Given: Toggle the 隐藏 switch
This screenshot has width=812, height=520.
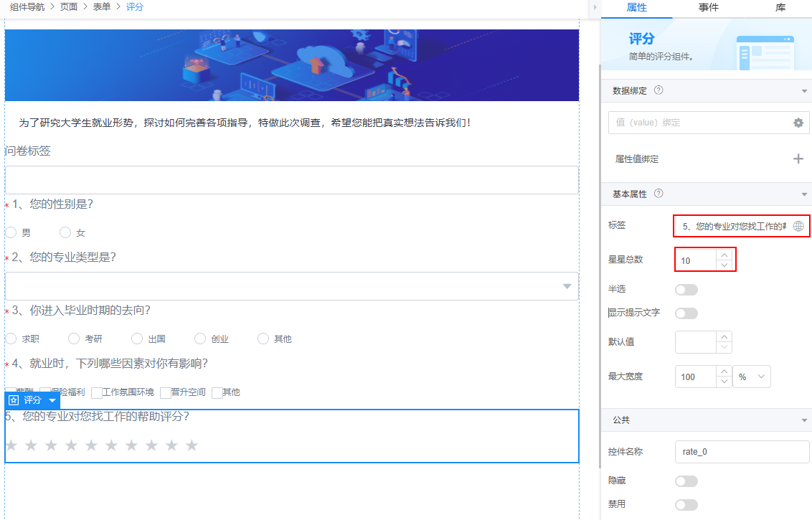Looking at the screenshot, I should click(x=686, y=481).
